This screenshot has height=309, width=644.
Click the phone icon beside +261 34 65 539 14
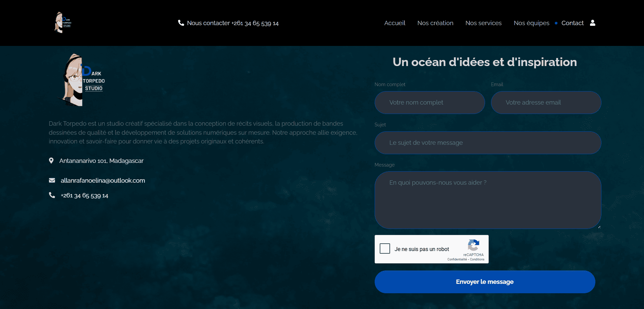point(52,195)
